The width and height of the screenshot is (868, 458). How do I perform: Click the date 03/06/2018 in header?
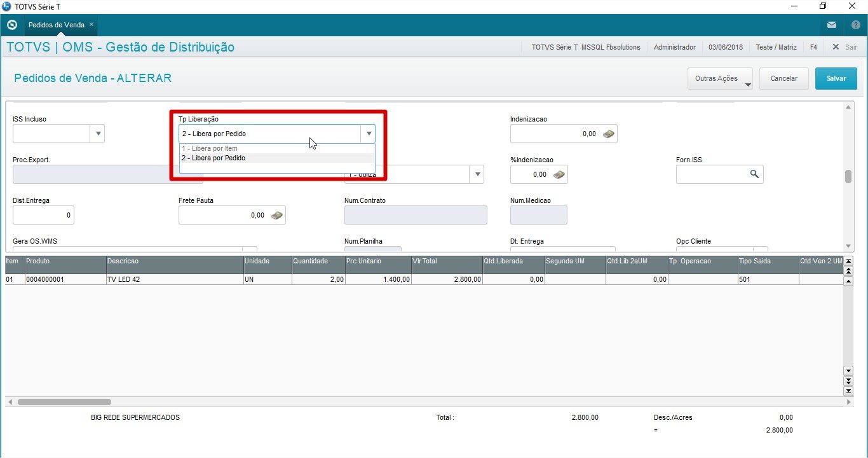click(726, 47)
